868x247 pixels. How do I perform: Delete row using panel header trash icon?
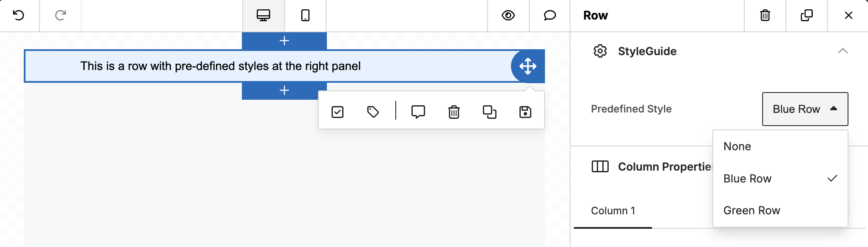coord(765,16)
